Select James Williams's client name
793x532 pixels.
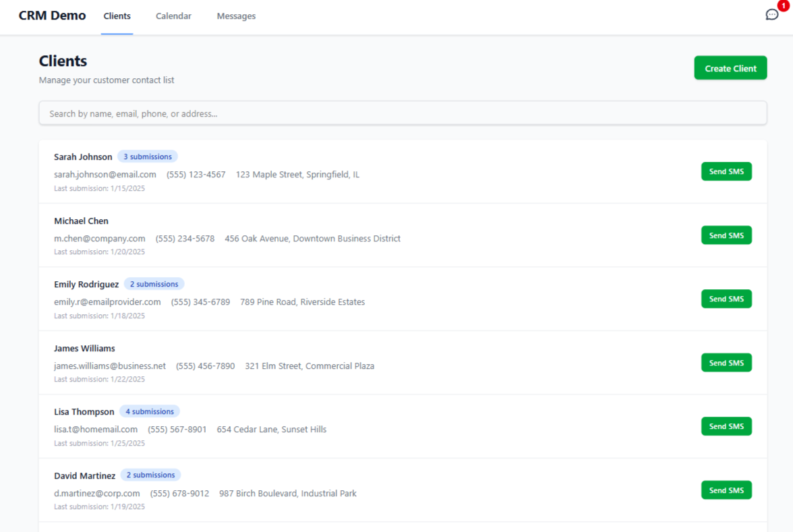84,348
